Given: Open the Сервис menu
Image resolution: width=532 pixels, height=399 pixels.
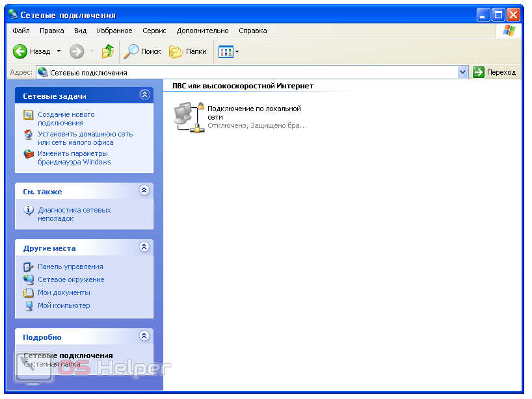Looking at the screenshot, I should 154,31.
